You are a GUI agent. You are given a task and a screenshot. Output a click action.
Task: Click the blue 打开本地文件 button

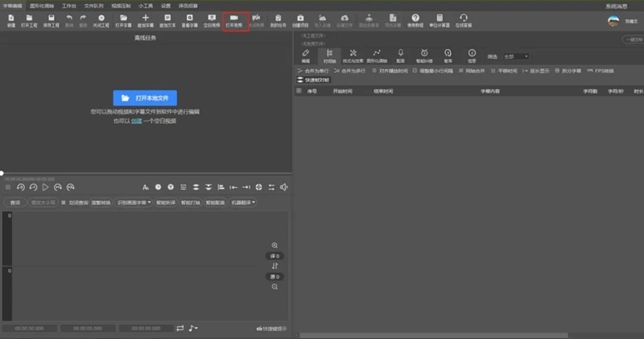tap(145, 97)
